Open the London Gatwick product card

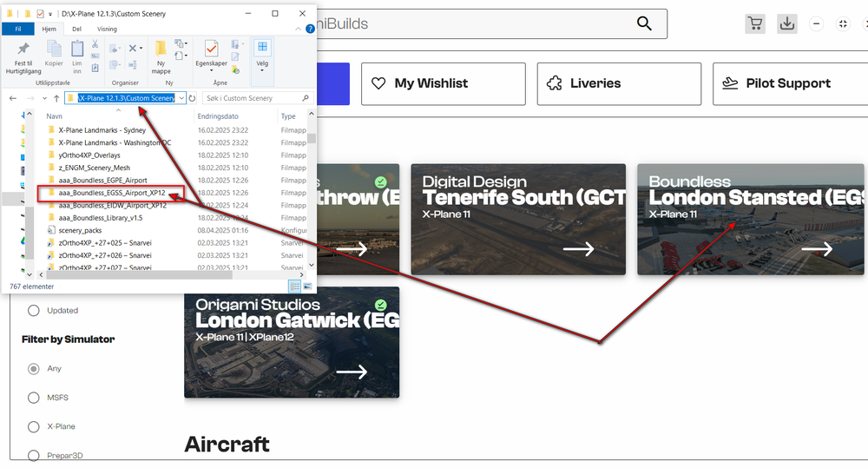tap(292, 342)
